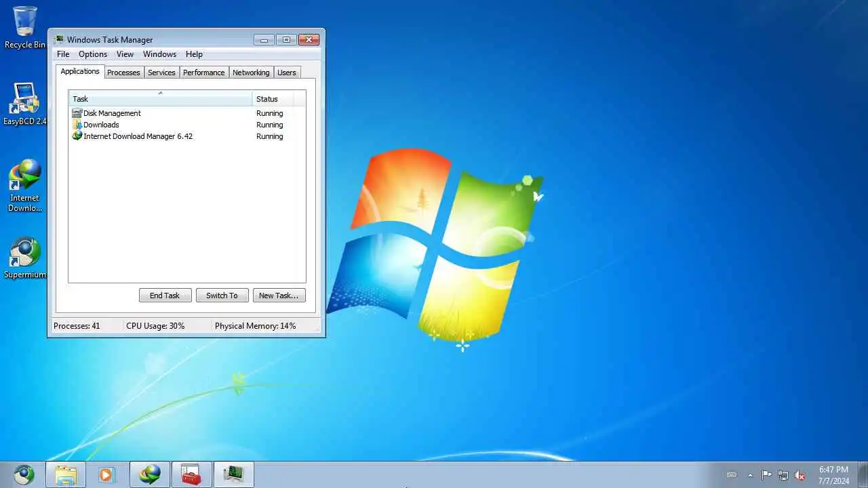Select the Disk Management task
Viewport: 868px width, 488px height.
[112, 113]
